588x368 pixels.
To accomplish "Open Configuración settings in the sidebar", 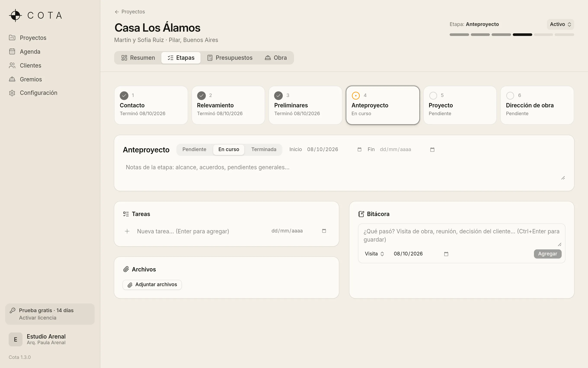I will (x=50, y=93).
